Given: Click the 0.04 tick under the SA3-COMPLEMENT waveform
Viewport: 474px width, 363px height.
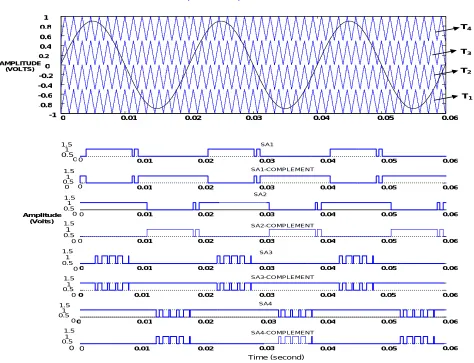Looking at the screenshot, I should point(328,295).
